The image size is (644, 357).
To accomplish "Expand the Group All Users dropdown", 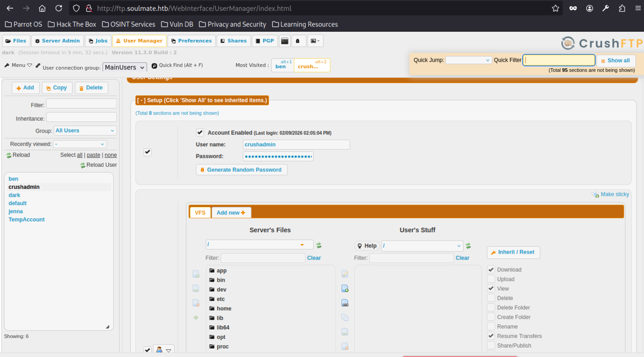I will tap(85, 131).
